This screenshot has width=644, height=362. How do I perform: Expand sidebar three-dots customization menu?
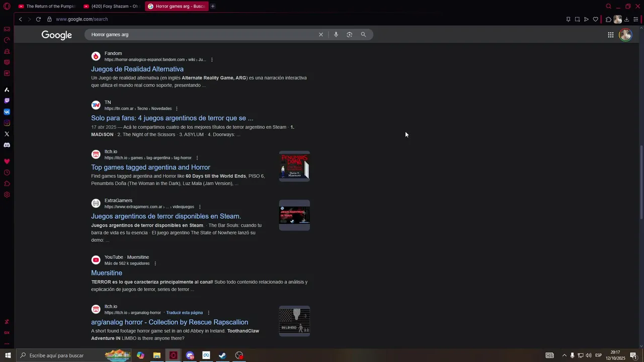coord(7,343)
